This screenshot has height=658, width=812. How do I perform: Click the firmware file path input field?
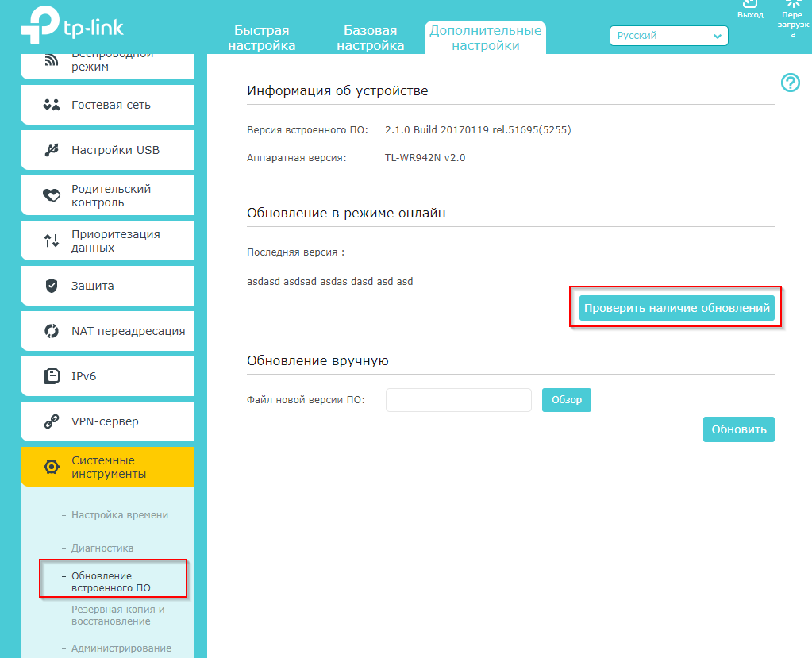click(458, 400)
